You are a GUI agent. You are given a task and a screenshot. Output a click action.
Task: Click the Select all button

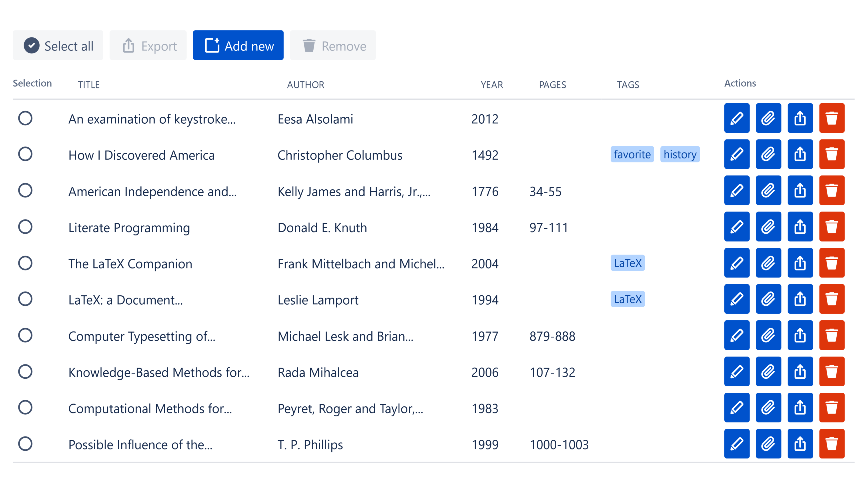tap(58, 45)
